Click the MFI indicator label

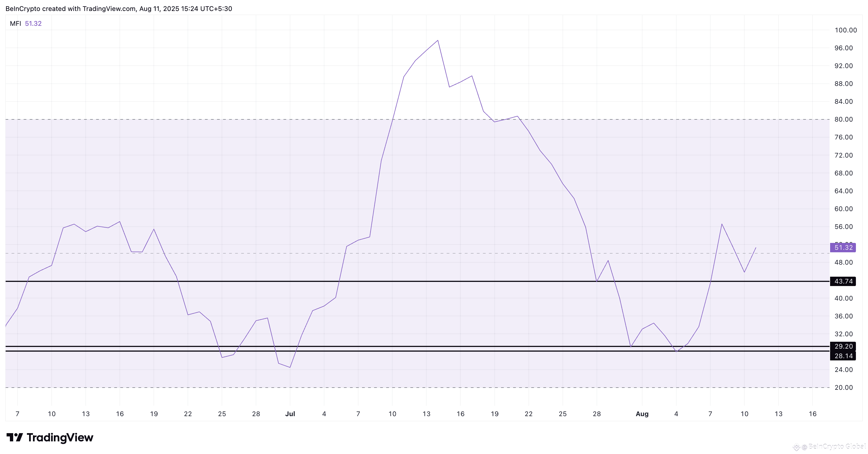coord(15,24)
